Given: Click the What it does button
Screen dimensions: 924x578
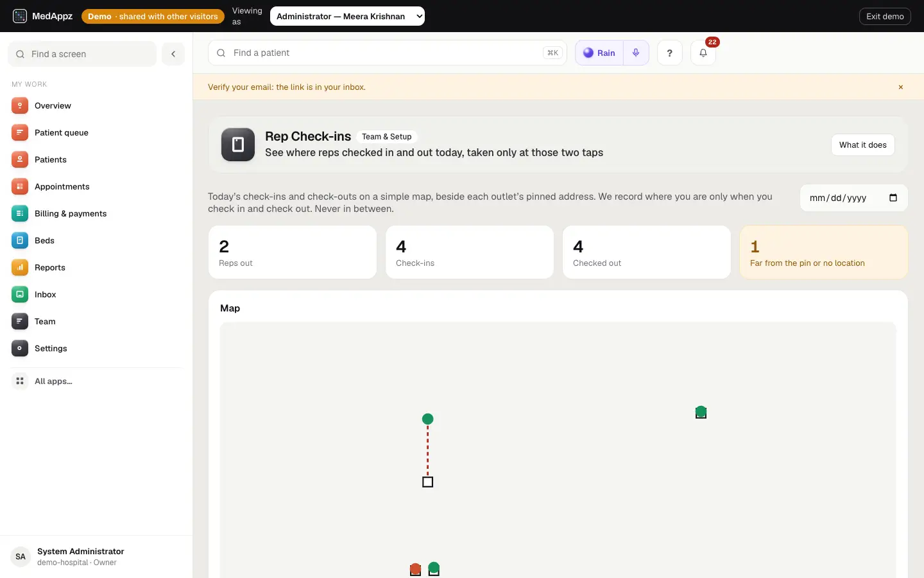Looking at the screenshot, I should click(863, 145).
